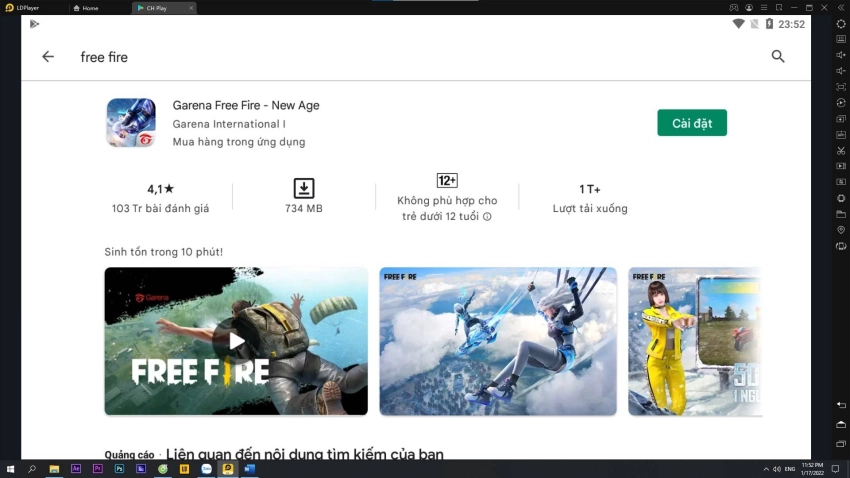Open LDPlayer user account icon
Image resolution: width=850 pixels, height=478 pixels.
(749, 8)
